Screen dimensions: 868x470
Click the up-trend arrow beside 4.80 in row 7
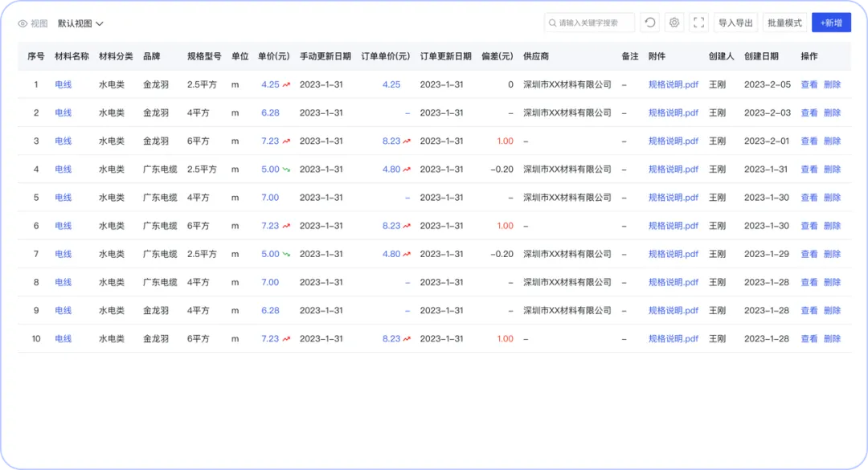407,254
